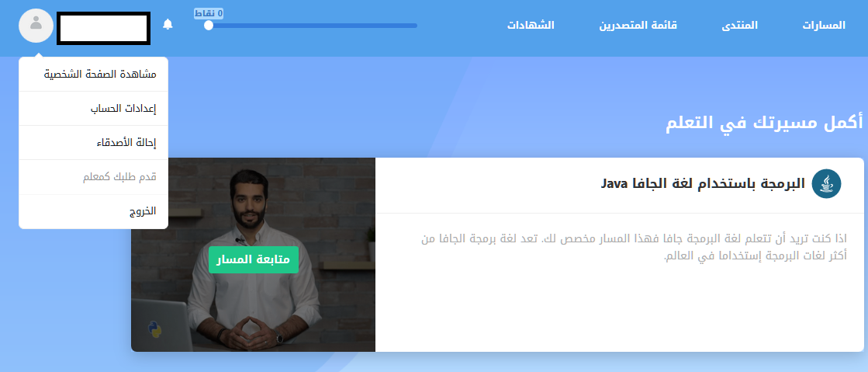868x372 pixels.
Task: Open البرمجة باستخدام لغة الجافا Java course title
Action: pos(703,184)
